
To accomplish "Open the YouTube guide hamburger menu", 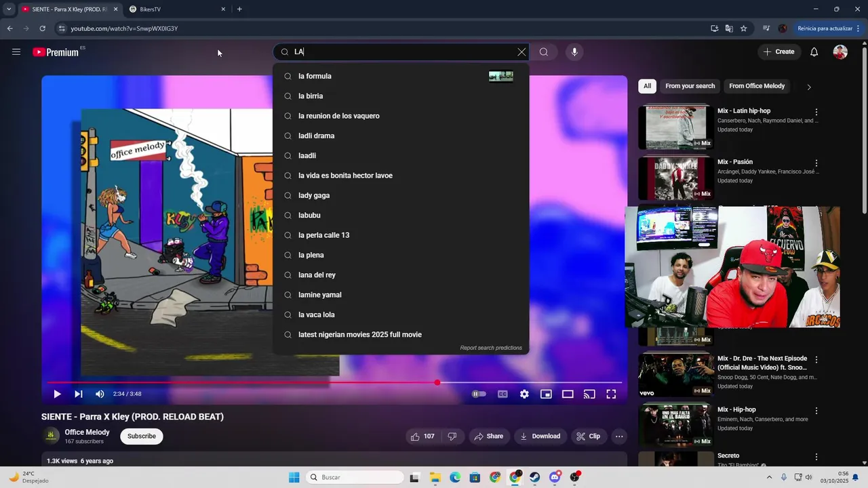I will coord(16,52).
